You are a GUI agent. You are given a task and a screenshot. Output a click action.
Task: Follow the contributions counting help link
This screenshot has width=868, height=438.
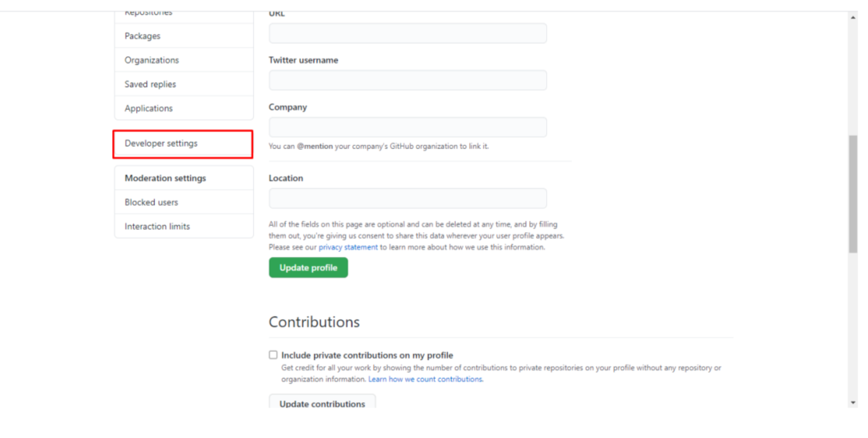click(425, 379)
